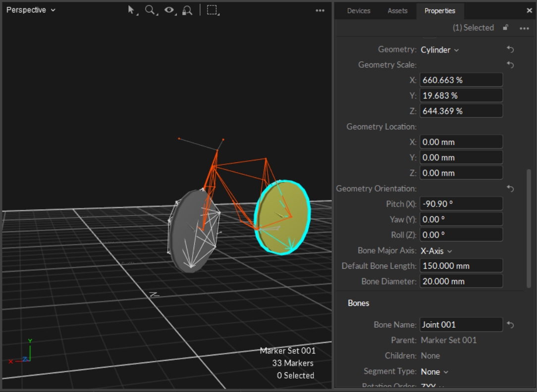Screen dimensions: 537x392
Task: Click the Pitch (X) value field
Action: tap(461, 203)
